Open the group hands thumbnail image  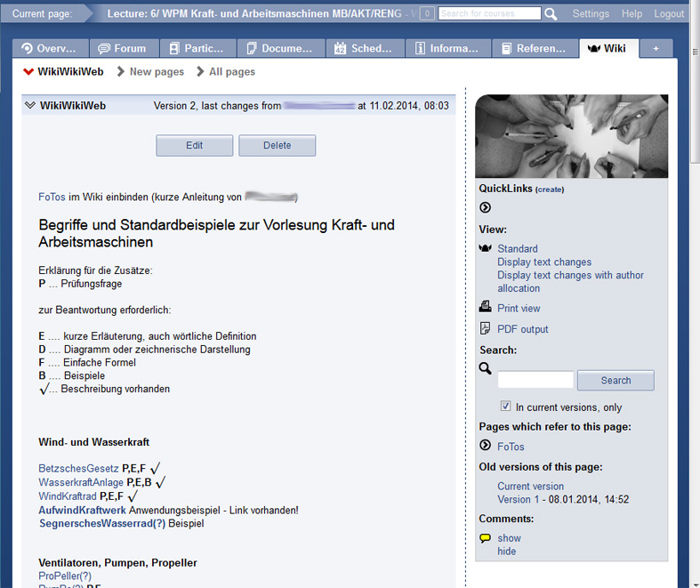click(571, 137)
